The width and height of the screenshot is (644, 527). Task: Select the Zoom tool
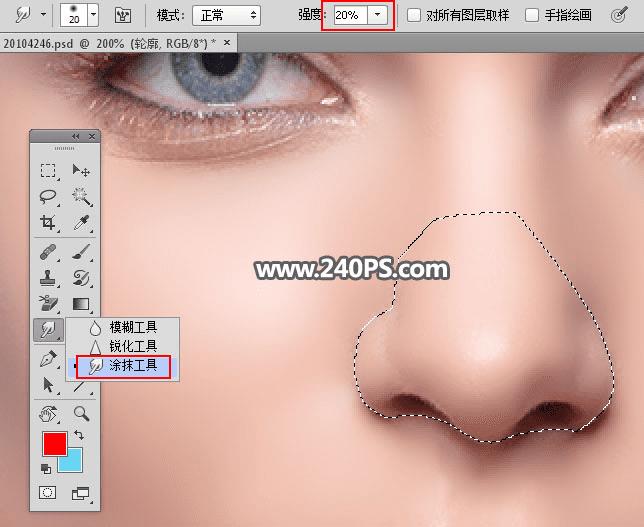click(x=81, y=414)
